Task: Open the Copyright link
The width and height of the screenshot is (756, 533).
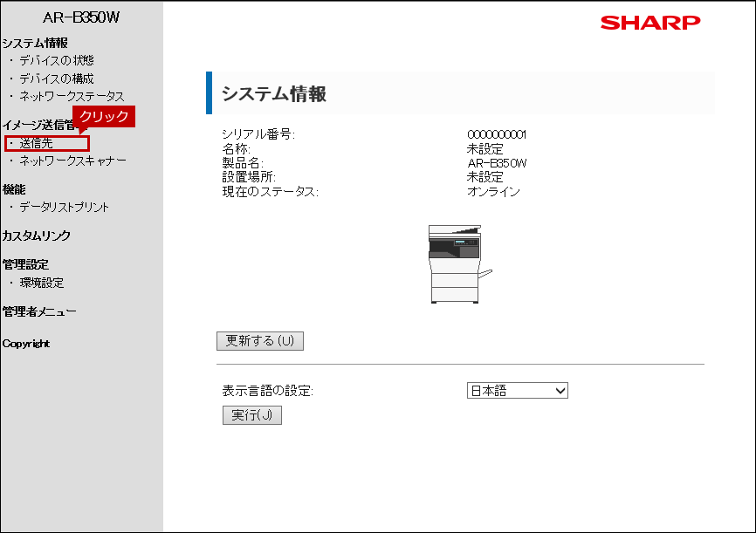Action: (x=26, y=344)
